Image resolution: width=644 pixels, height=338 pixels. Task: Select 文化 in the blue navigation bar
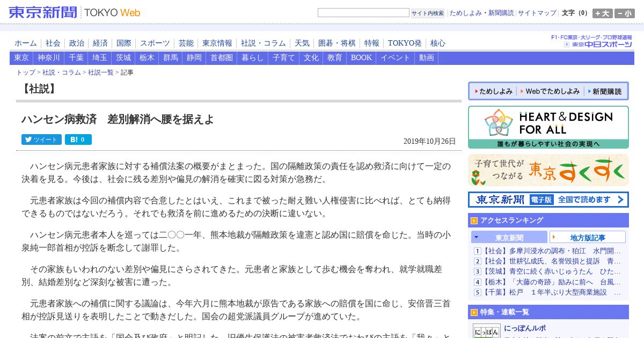(311, 58)
